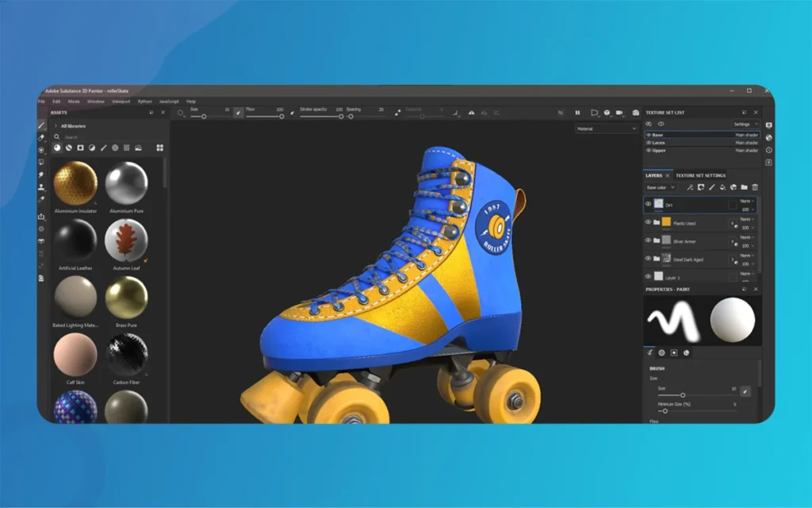Select the Paint brush tool
The width and height of the screenshot is (812, 508).
pyautogui.click(x=42, y=125)
